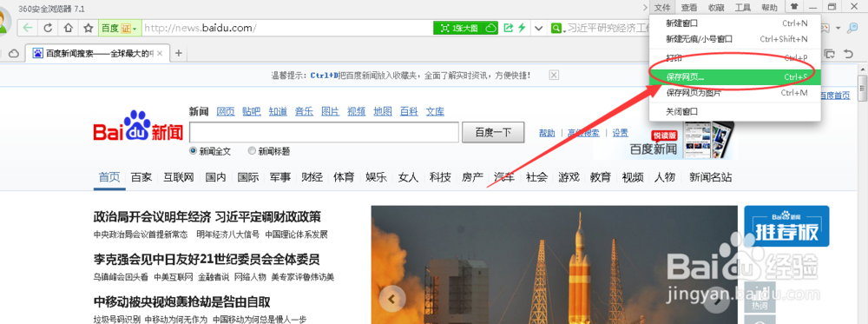868x324 pixels.
Task: Select 保存网页为图片 menu entry
Action: 736,92
